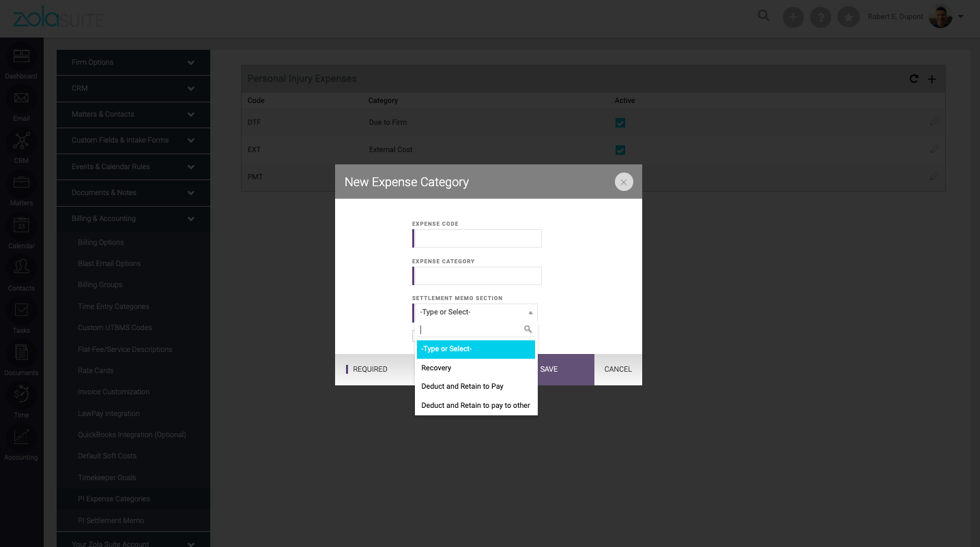Click the dropdown search magnifier icon
The image size is (980, 547).
point(528,329)
